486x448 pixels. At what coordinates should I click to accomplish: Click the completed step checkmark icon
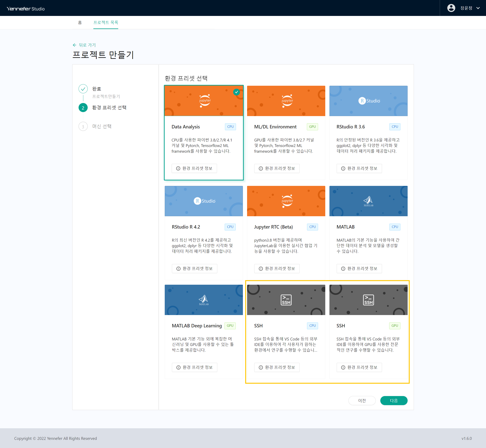[83, 89]
